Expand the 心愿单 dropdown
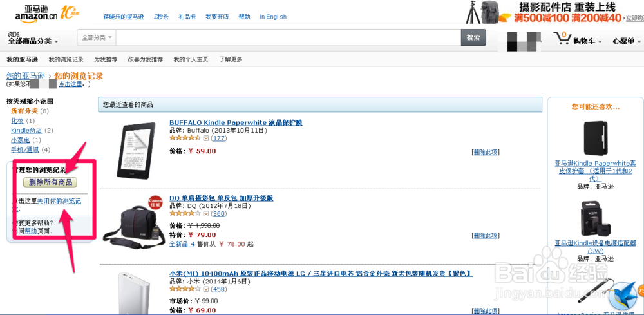 pos(627,41)
